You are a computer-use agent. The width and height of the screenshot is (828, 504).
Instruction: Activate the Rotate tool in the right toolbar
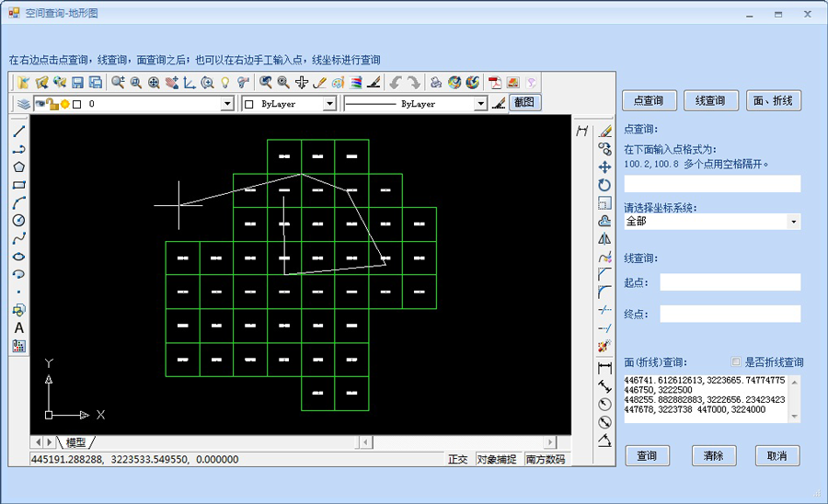pos(604,185)
